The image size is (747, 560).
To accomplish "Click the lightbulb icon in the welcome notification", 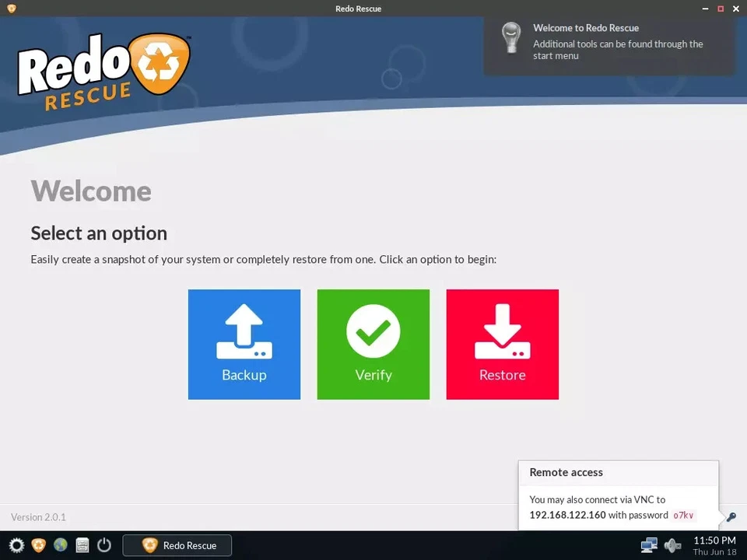I will (x=511, y=37).
